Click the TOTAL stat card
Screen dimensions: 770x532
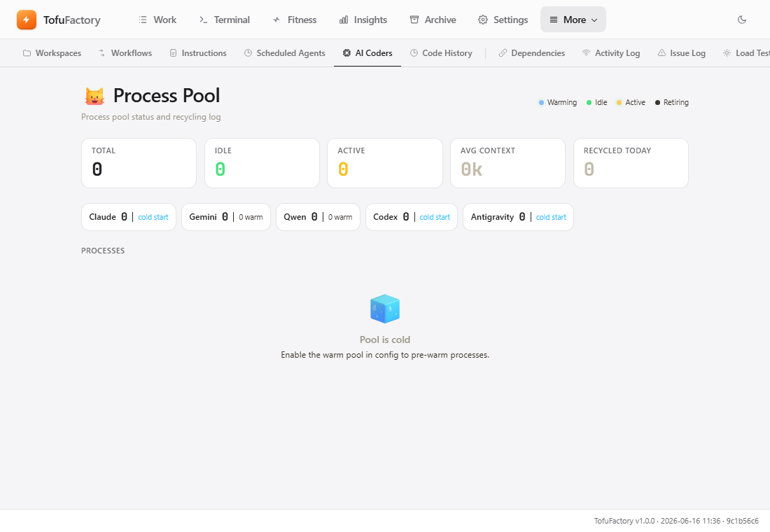(x=139, y=163)
